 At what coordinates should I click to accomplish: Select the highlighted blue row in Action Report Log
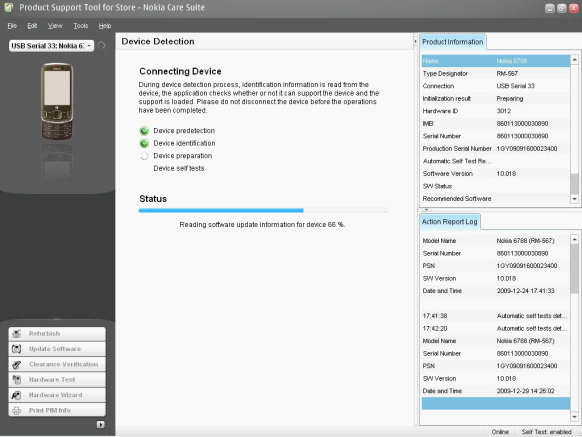(496, 404)
